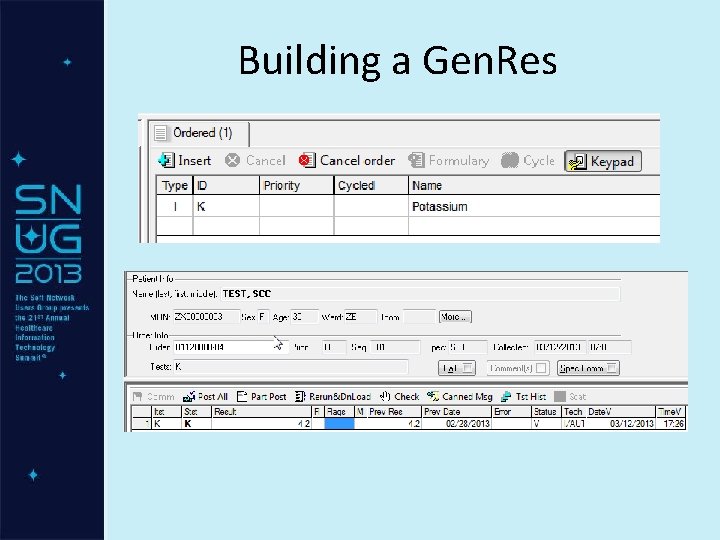The image size is (720, 540).
Task: Toggle the Spec. Comm checkbox
Action: tap(612, 368)
